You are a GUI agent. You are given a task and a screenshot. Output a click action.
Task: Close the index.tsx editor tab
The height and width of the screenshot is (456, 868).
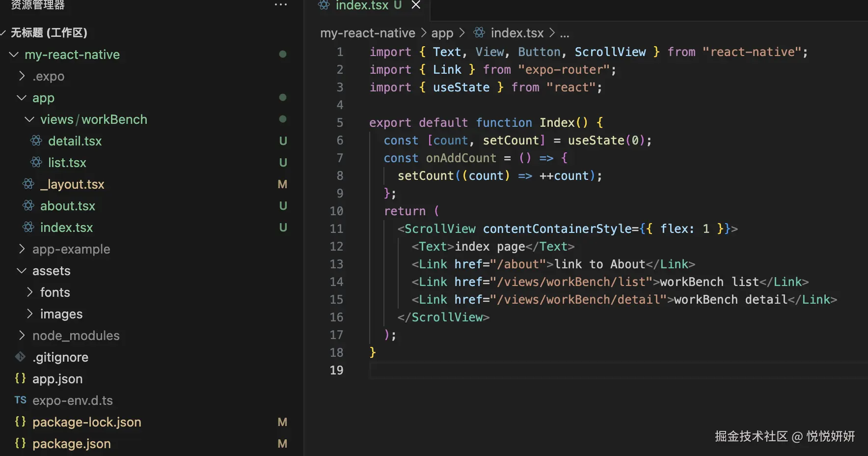tap(416, 5)
